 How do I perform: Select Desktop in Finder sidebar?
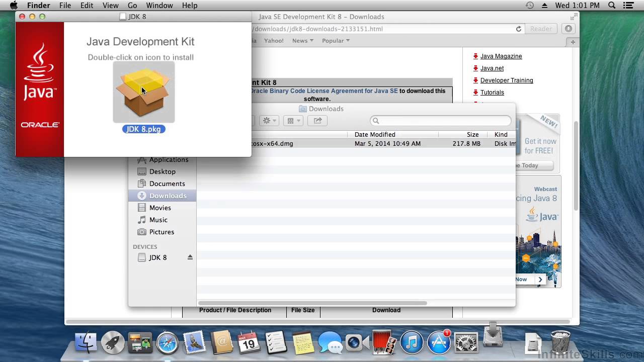pos(163,171)
